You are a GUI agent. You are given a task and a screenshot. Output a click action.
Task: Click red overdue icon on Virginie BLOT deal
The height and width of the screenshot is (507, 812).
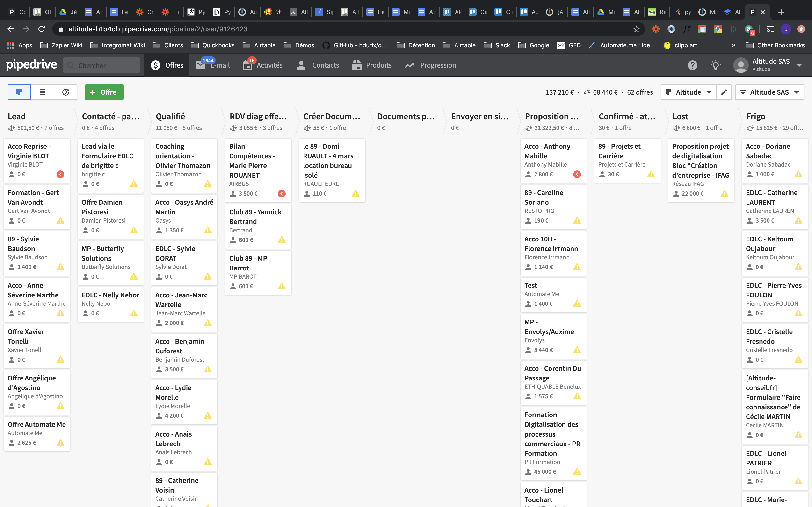tap(60, 174)
